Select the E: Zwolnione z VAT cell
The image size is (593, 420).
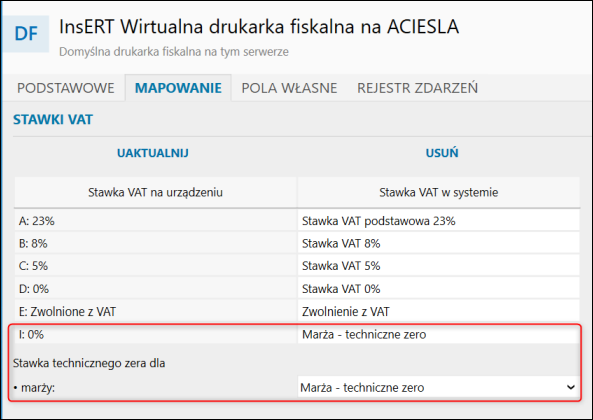pos(155,312)
